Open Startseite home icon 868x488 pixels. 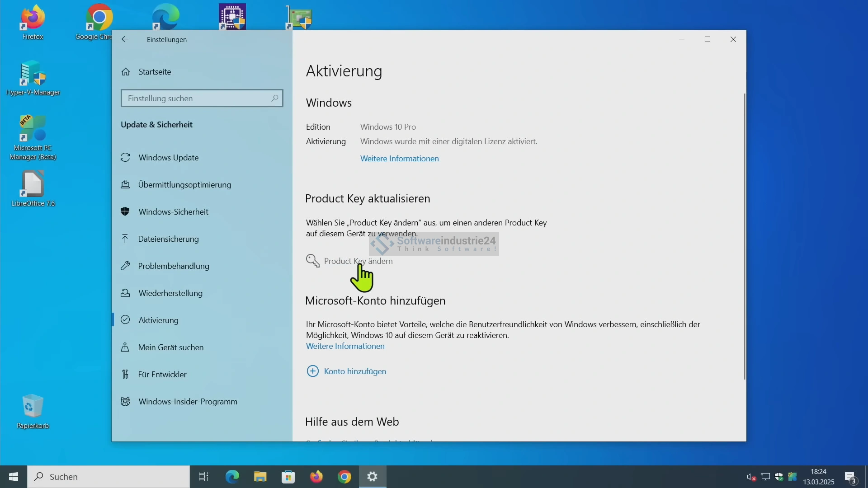126,72
